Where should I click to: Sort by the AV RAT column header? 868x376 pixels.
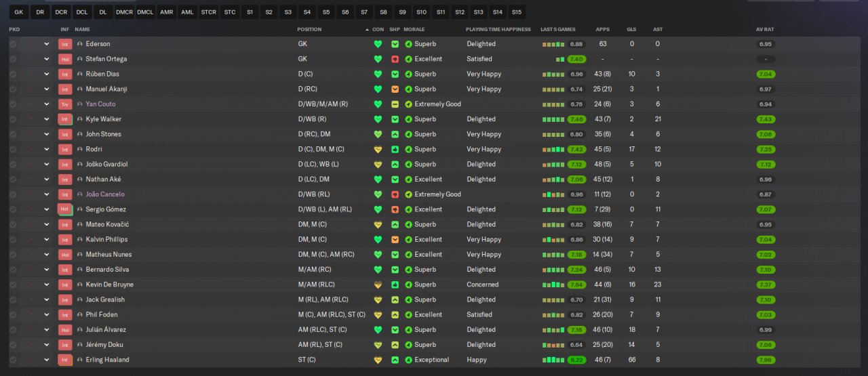point(765,30)
